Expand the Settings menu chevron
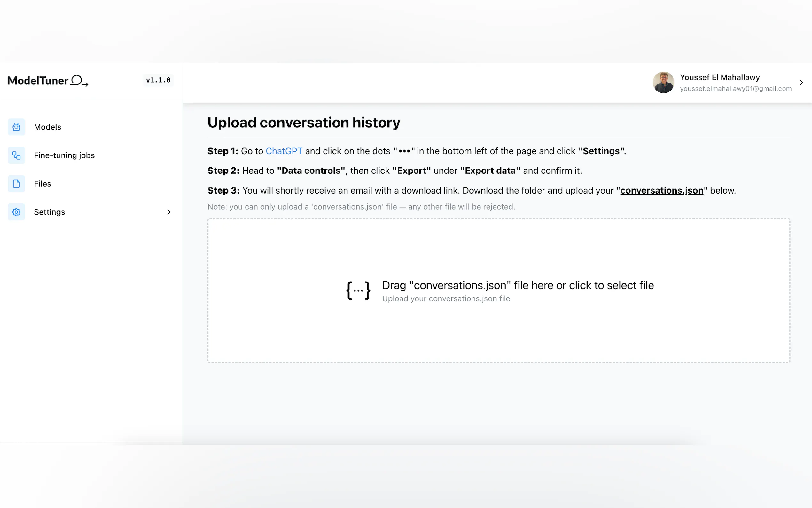 pyautogui.click(x=169, y=212)
